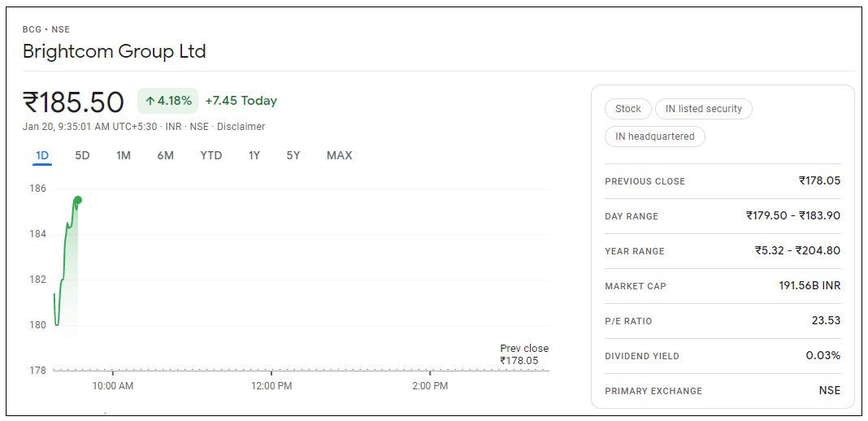Click the IN listed security chip
This screenshot has height=421, width=868.
pyautogui.click(x=703, y=109)
